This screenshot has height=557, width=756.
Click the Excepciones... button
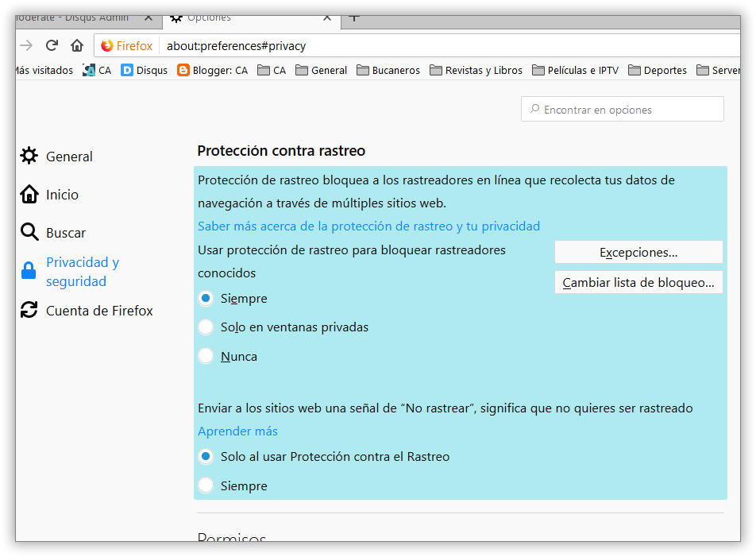click(638, 252)
